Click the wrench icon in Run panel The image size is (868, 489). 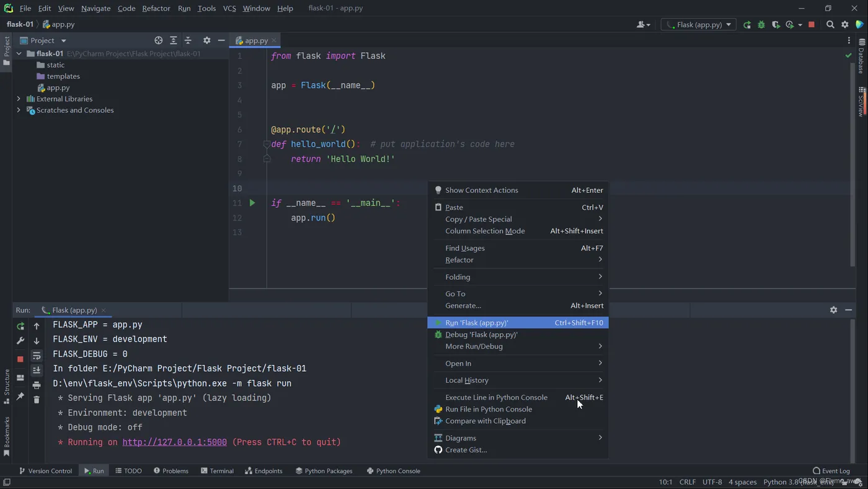point(20,341)
